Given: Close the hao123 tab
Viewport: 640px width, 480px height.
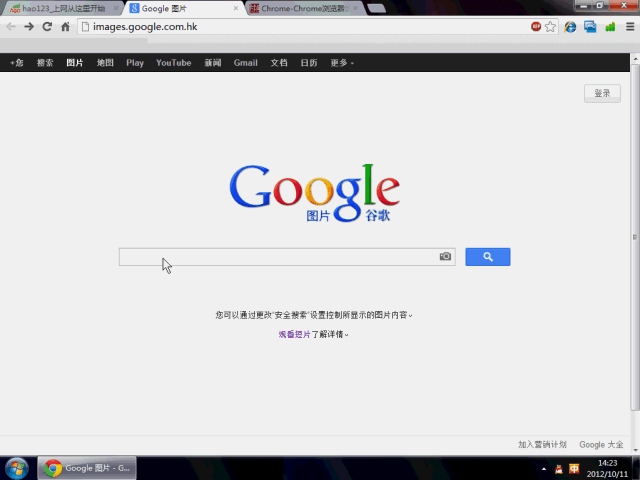Looking at the screenshot, I should [x=116, y=8].
